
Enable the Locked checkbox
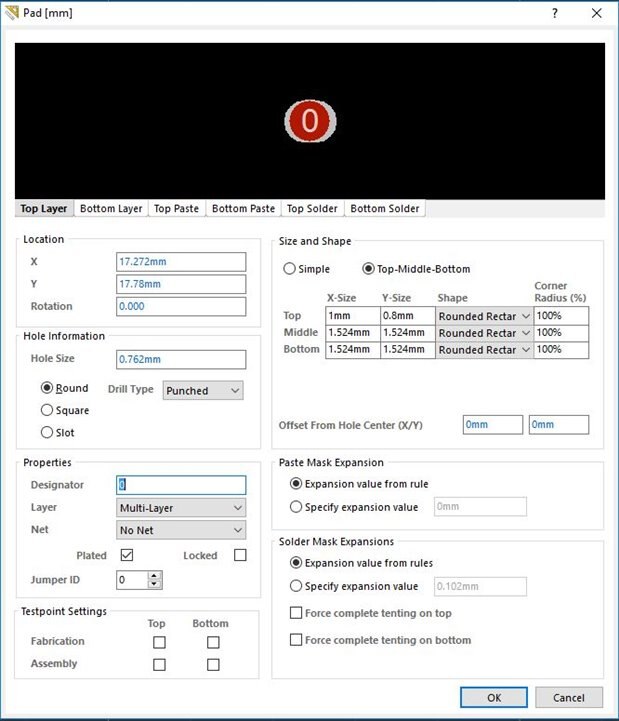240,555
